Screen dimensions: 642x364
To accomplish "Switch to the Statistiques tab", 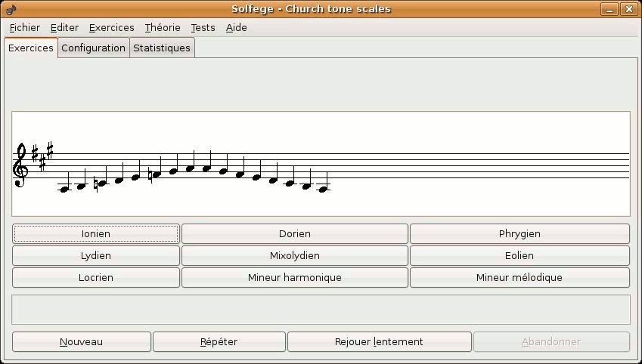I will [x=162, y=48].
